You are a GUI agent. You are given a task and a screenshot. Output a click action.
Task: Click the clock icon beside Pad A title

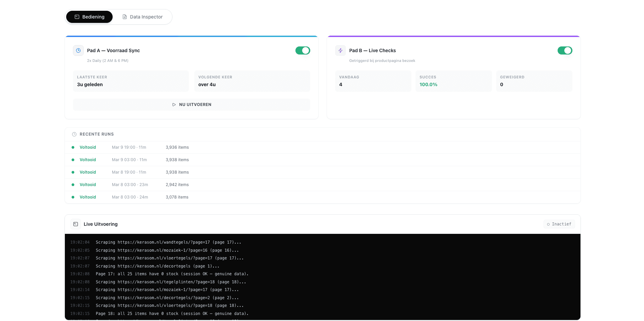[78, 50]
